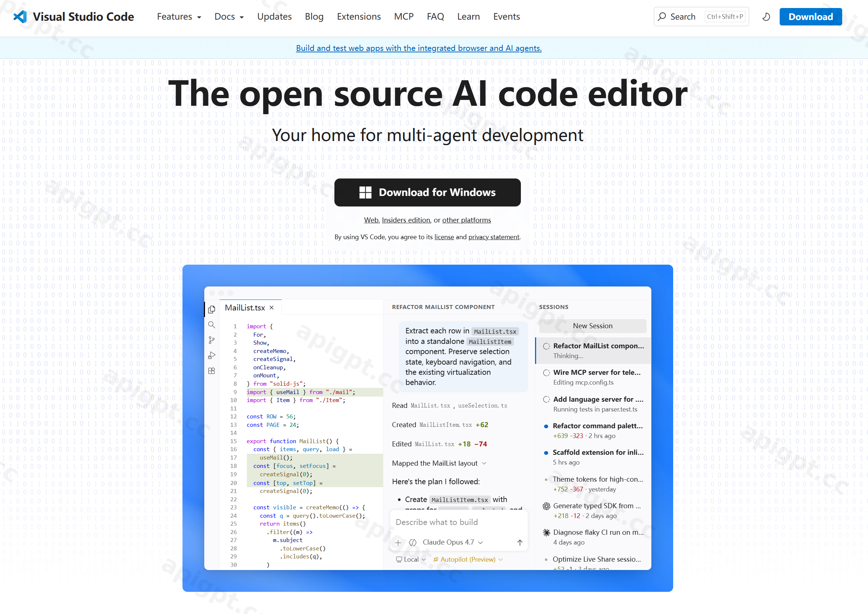Click the useSelection.ts file reference
The height and width of the screenshot is (614, 868).
tap(482, 406)
